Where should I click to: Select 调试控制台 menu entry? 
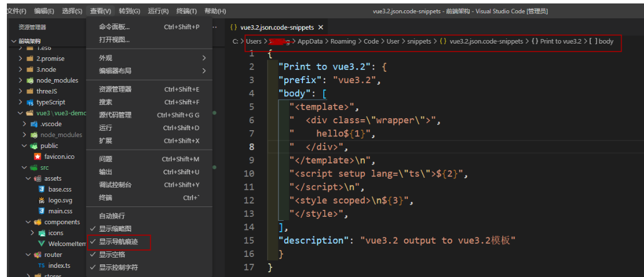point(149,185)
